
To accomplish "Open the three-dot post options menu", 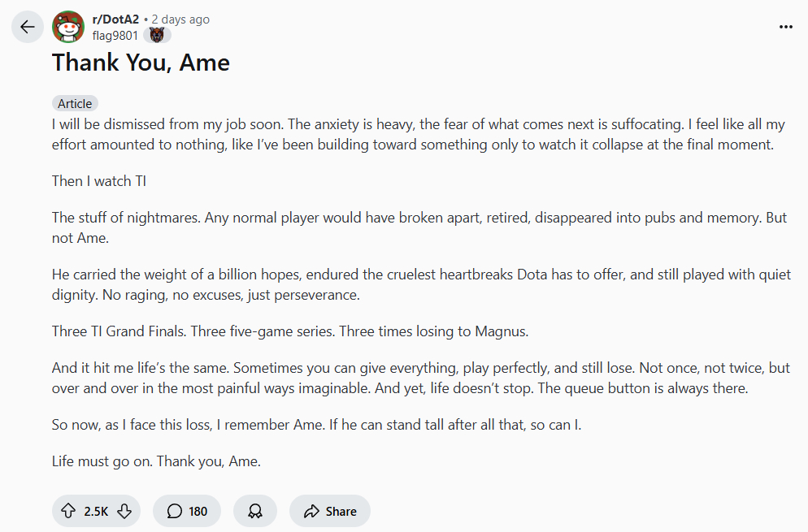I will [786, 27].
